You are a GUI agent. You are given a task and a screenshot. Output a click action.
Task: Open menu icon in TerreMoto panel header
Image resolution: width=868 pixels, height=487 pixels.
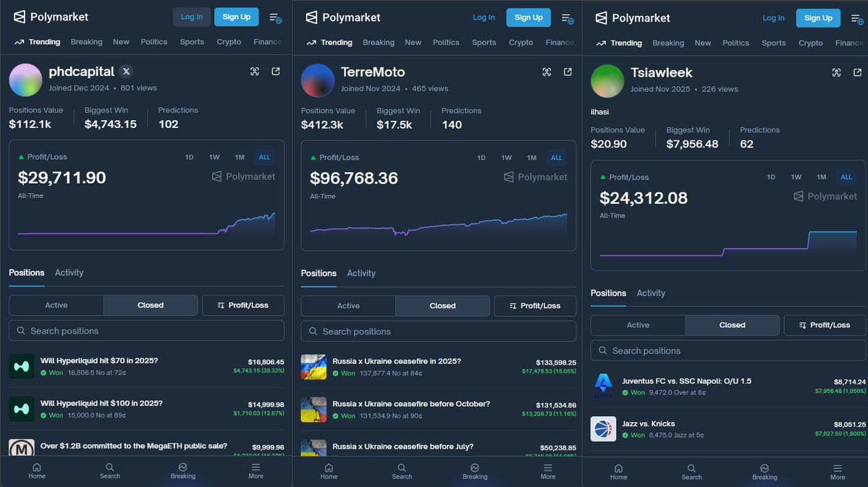tap(568, 19)
